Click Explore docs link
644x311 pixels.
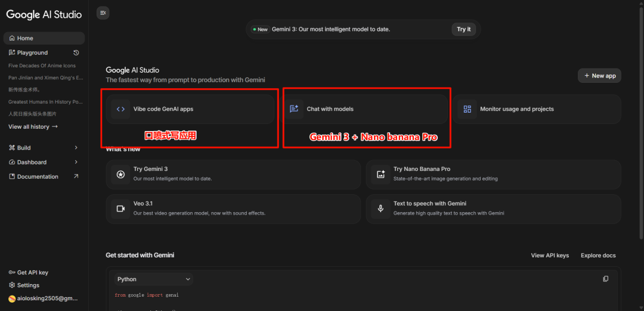point(598,255)
